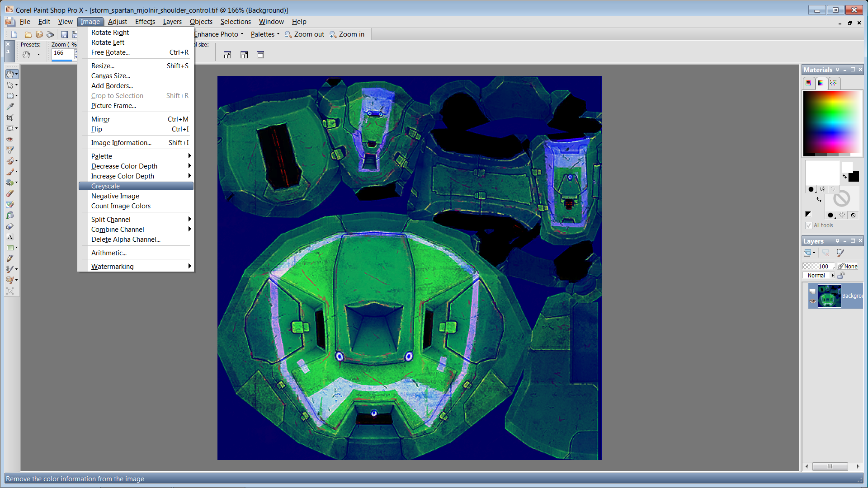Set background material to transparent
The height and width of the screenshot is (488, 868).
click(853, 215)
